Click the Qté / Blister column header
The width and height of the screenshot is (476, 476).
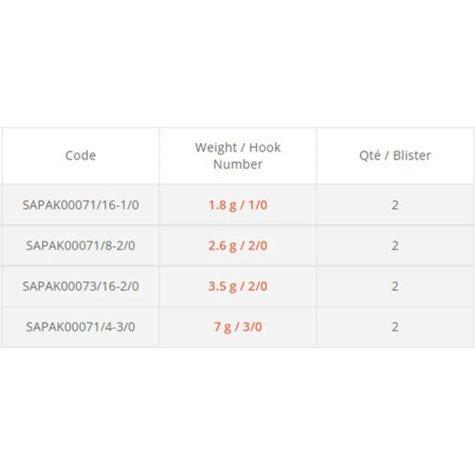click(x=395, y=156)
